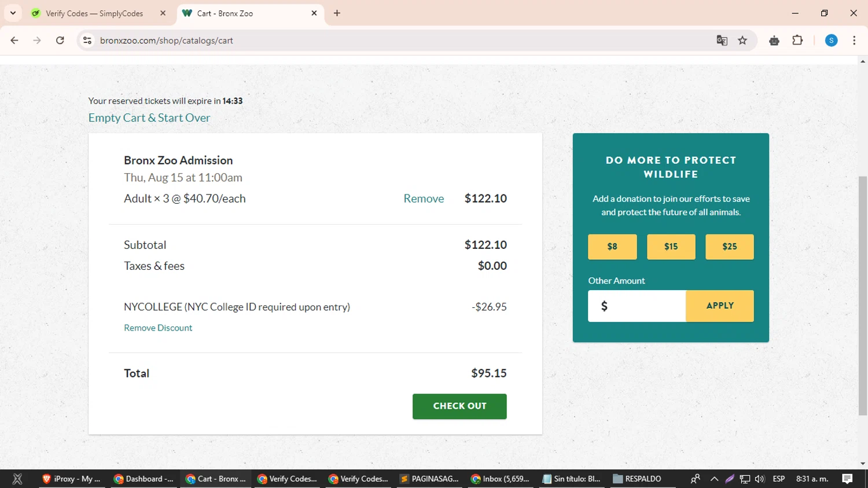Open Inbox Chrome window from taskbar
This screenshot has height=488, width=868.
tap(501, 479)
